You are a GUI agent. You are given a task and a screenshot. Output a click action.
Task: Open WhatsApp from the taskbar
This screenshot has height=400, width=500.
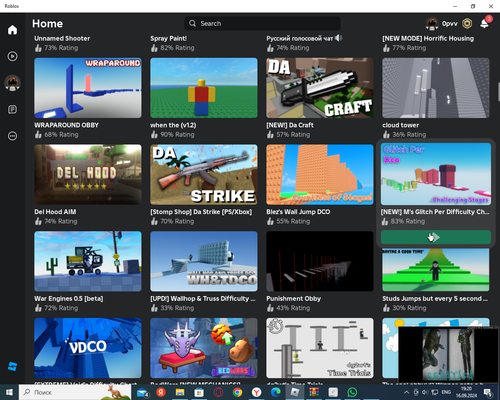pyautogui.click(x=352, y=392)
